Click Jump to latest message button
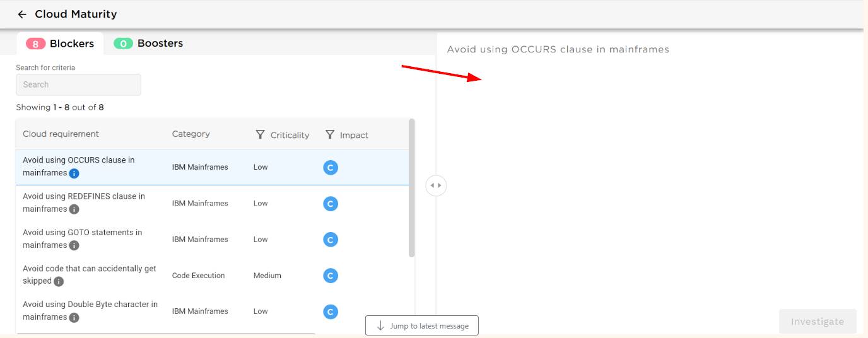This screenshot has width=868, height=338. (x=421, y=326)
